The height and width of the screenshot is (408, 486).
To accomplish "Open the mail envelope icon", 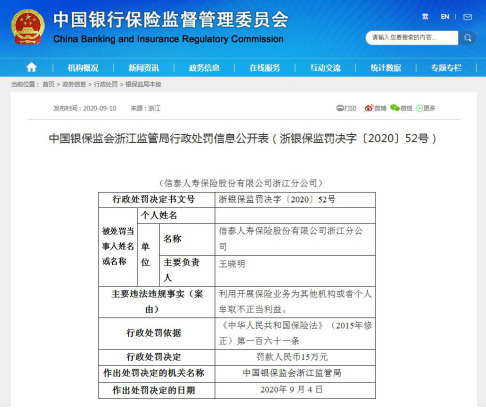I will click(467, 17).
